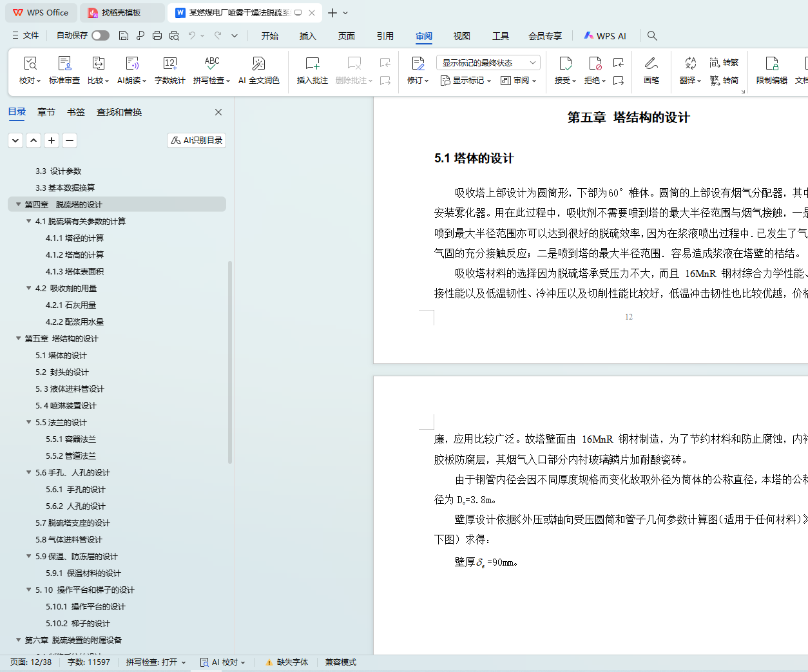Click AI 全文润色 polish icon
808x672 pixels.
click(x=258, y=63)
